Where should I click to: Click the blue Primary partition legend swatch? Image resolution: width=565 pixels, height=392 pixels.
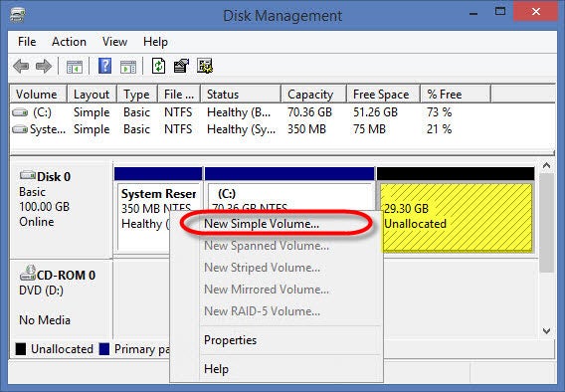104,349
